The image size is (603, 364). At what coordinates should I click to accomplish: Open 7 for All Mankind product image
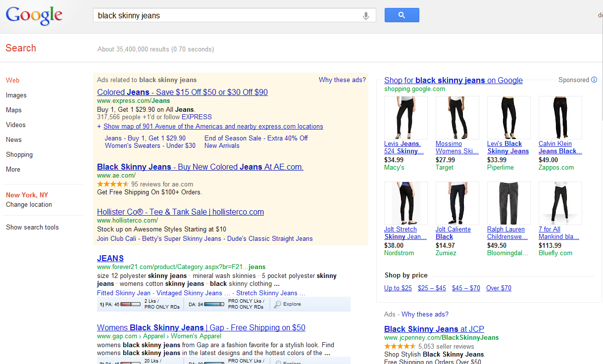point(560,203)
